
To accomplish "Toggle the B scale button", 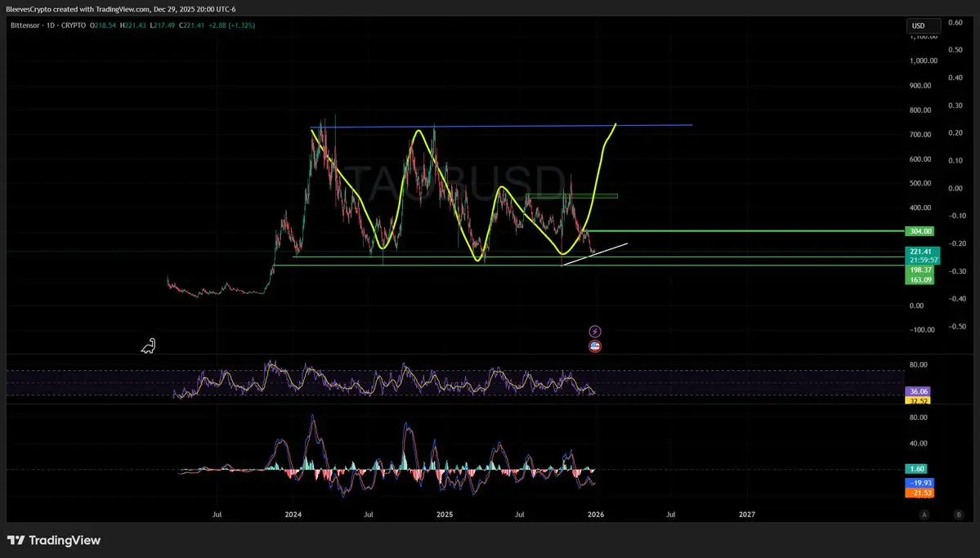I will 958,515.
